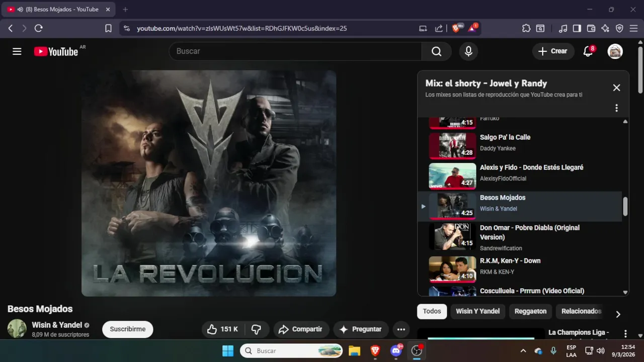Click the Preguntar button
This screenshot has width=644, height=362.
(x=361, y=329)
